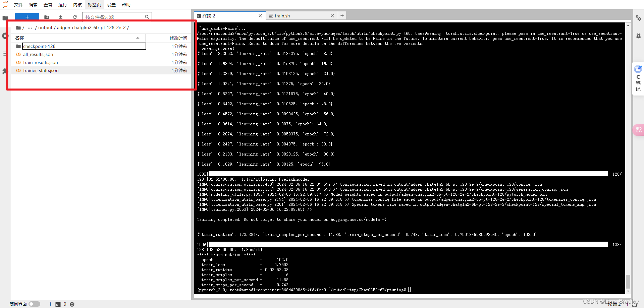Open the 编辑 menu

[33, 5]
